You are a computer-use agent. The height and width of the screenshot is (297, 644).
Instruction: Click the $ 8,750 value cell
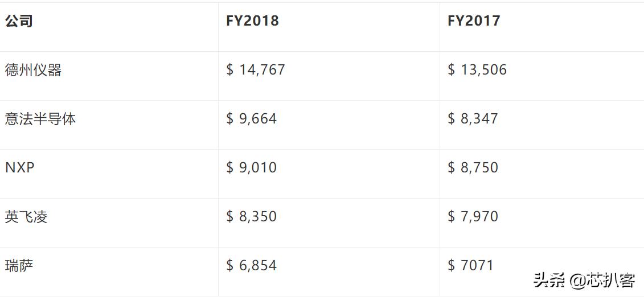(473, 168)
